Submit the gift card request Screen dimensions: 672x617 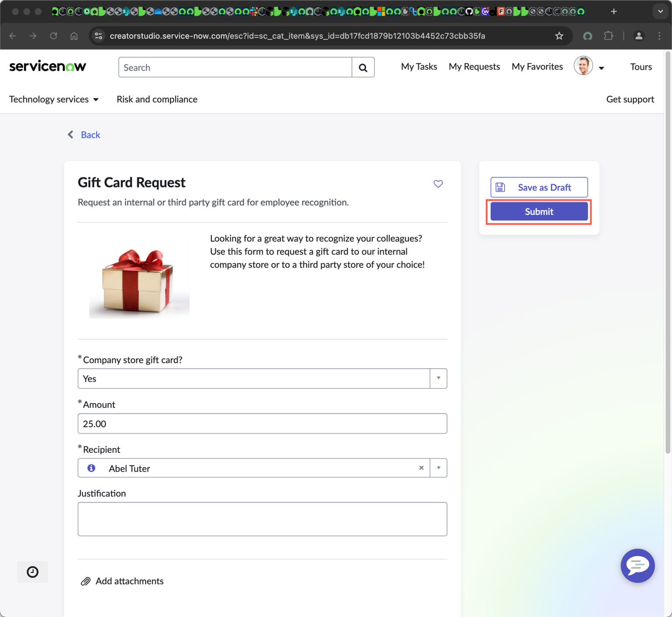coord(539,212)
